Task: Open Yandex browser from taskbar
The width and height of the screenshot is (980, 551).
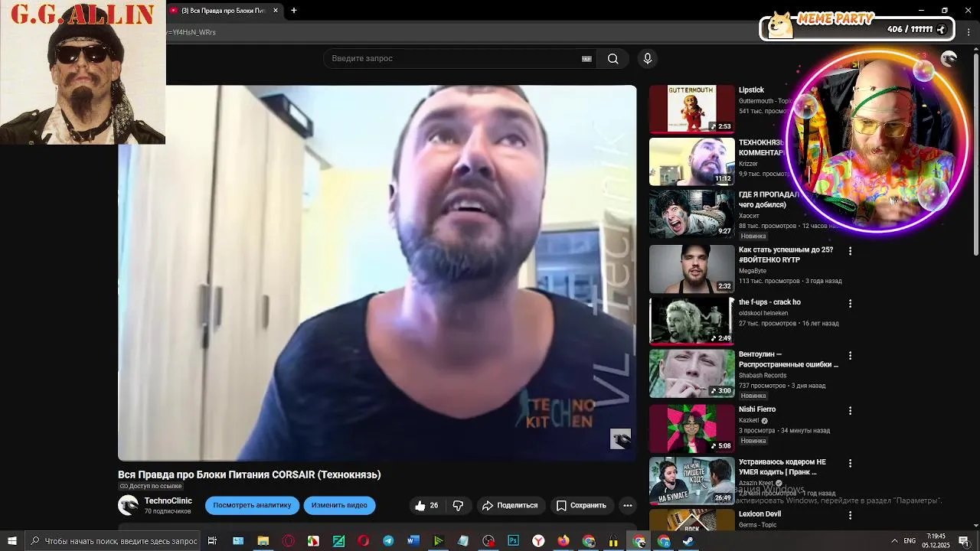Action: (538, 541)
